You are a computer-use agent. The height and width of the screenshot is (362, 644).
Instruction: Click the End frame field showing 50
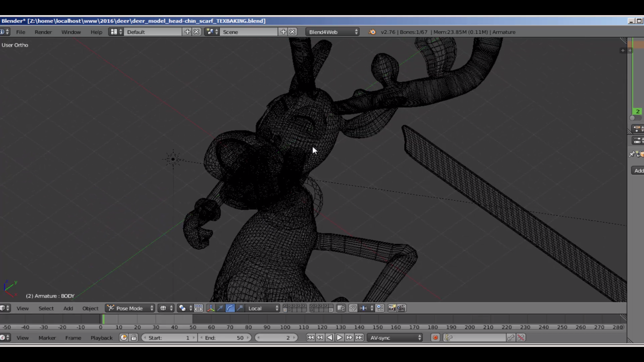(x=225, y=338)
